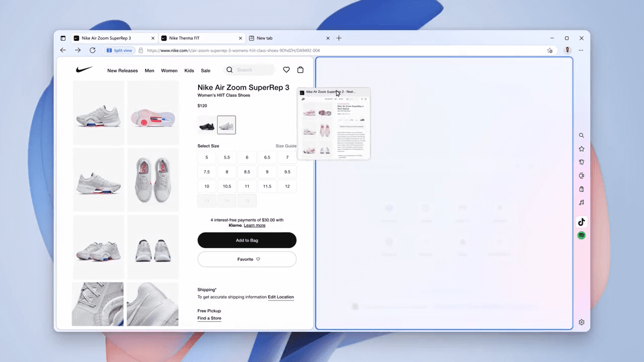Select shoe size 6.5

267,157
